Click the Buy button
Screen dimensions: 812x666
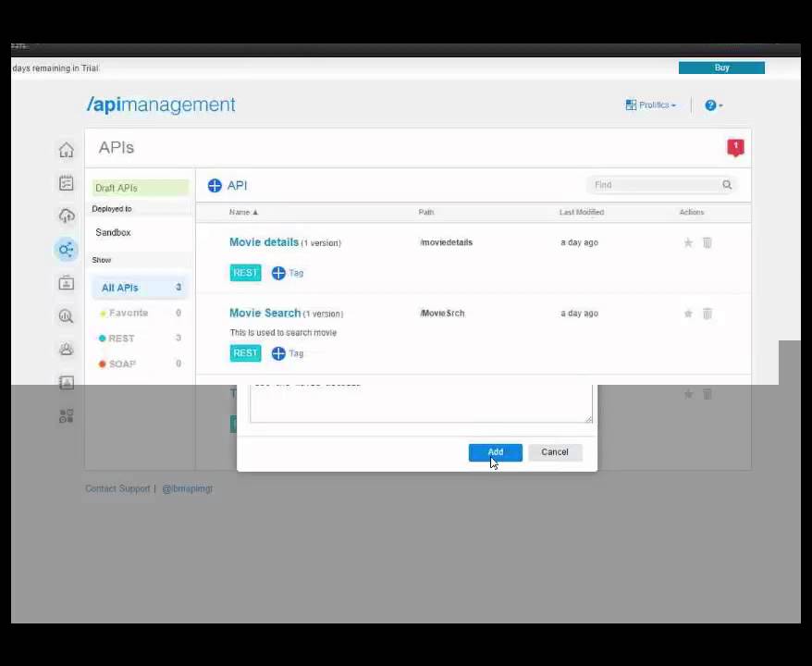click(721, 68)
